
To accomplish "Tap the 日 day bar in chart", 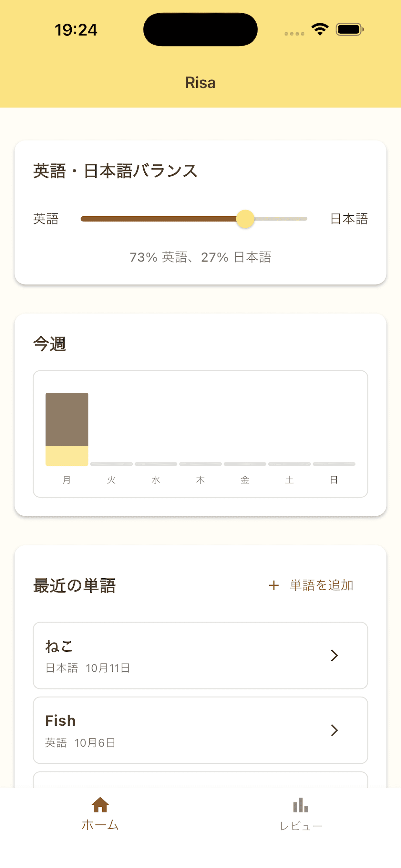I will [x=334, y=464].
